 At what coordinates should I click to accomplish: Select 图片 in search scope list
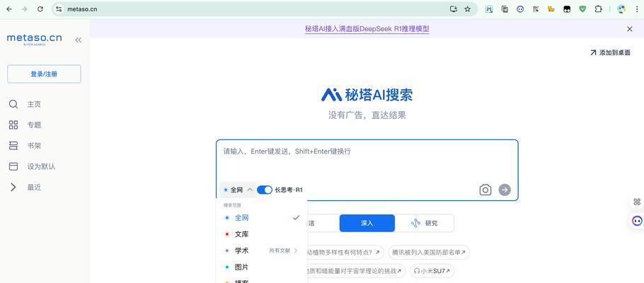pyautogui.click(x=262, y=267)
